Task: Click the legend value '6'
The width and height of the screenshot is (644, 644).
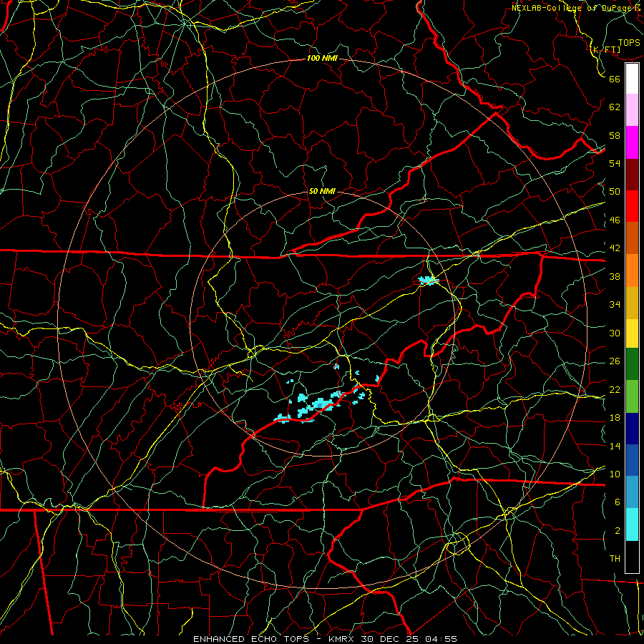Action: 618,502
